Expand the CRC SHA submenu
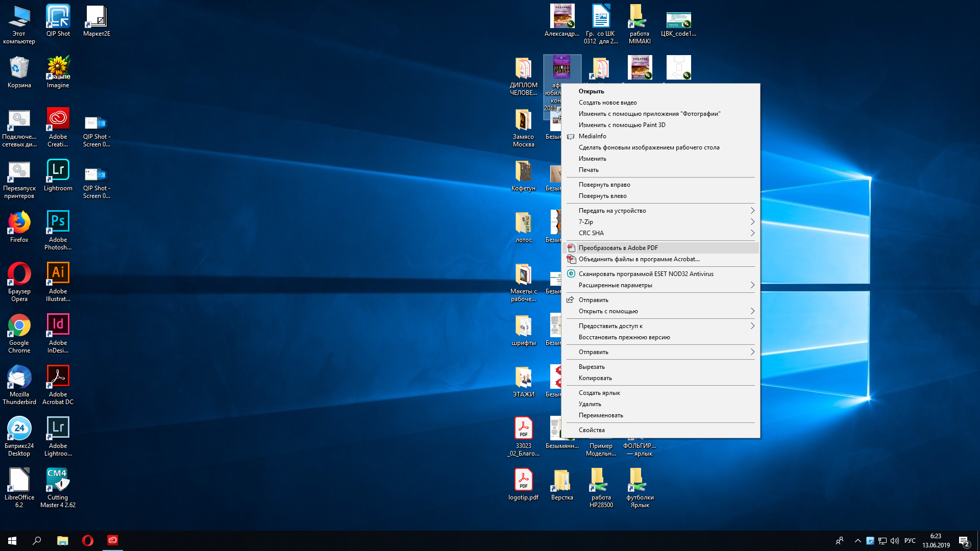The height and width of the screenshot is (551, 980). pyautogui.click(x=660, y=233)
